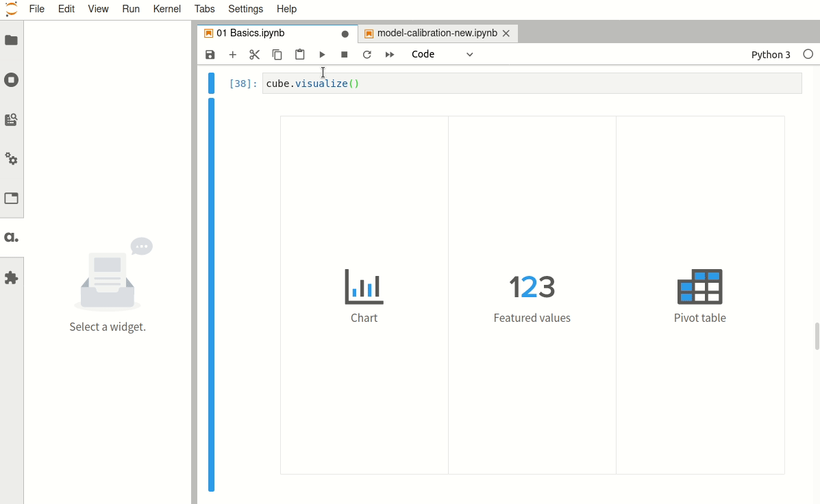Open the file browser sidebar icon
Viewport: 820px width, 504px height.
coord(11,40)
